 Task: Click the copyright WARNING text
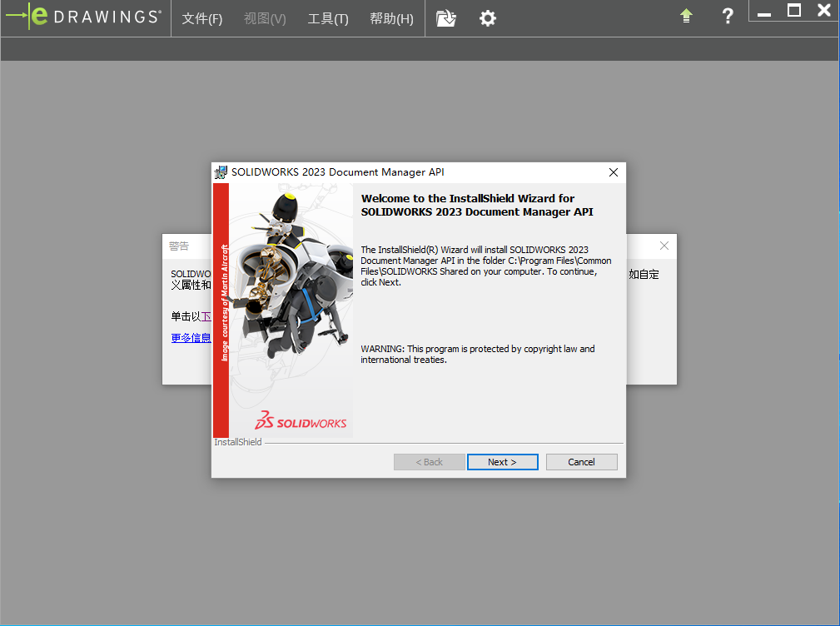[477, 355]
